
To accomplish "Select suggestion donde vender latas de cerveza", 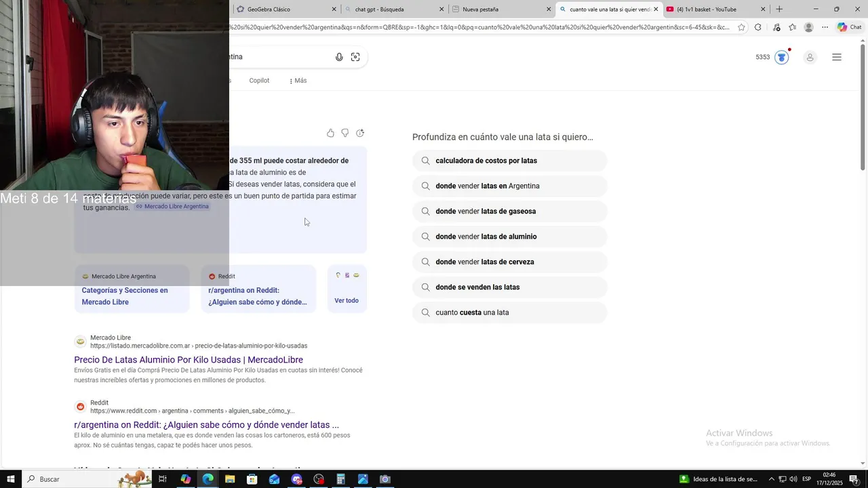I will pyautogui.click(x=509, y=262).
